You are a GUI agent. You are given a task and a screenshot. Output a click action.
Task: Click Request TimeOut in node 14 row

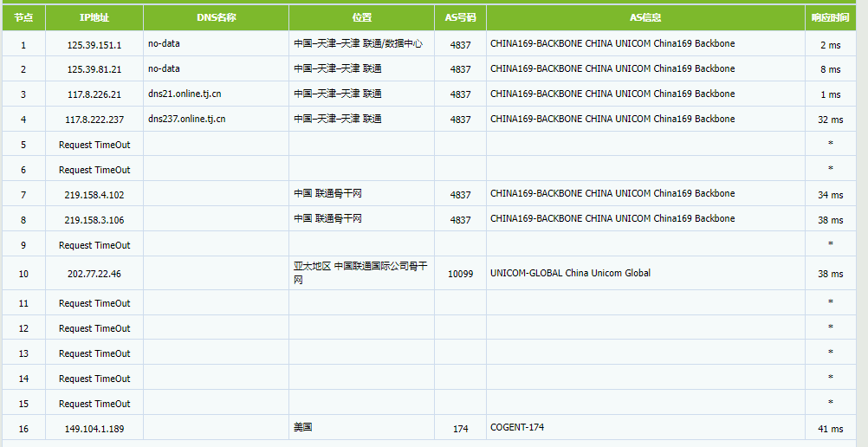(94, 379)
